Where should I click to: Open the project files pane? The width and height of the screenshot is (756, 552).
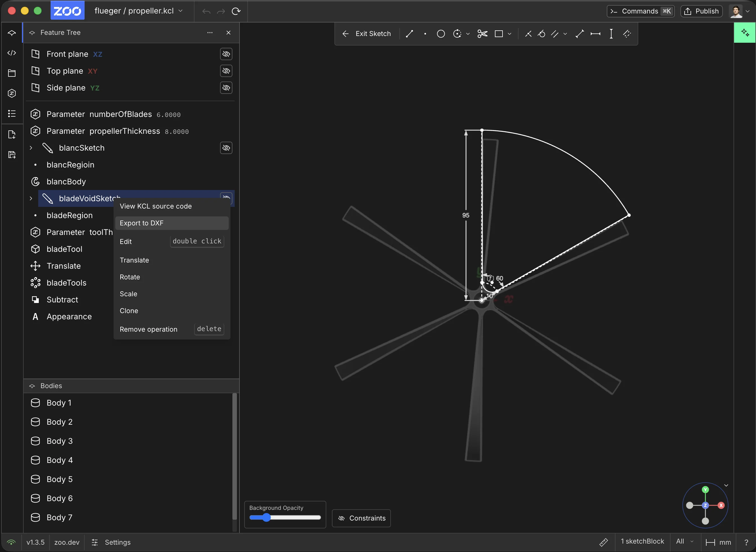click(x=12, y=73)
